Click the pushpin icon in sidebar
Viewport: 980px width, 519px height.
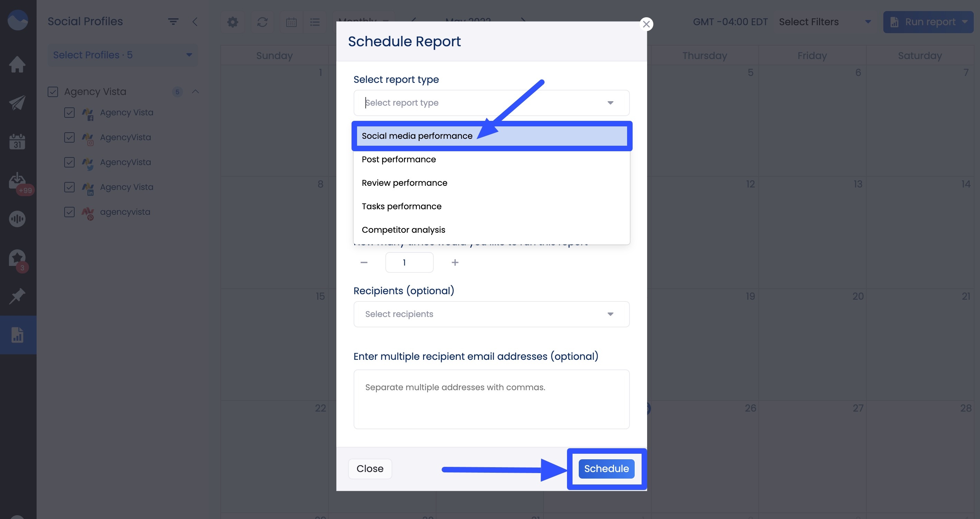pos(18,296)
